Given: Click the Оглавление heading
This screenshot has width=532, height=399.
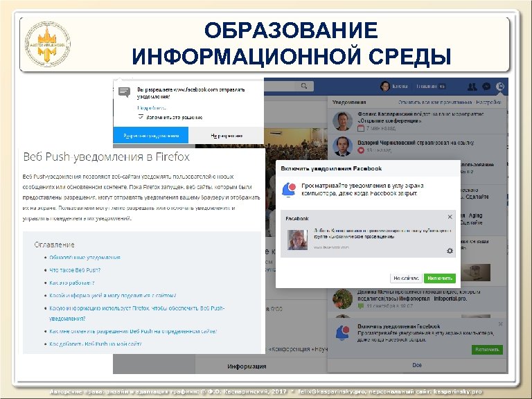Looking at the screenshot, I should (x=54, y=245).
